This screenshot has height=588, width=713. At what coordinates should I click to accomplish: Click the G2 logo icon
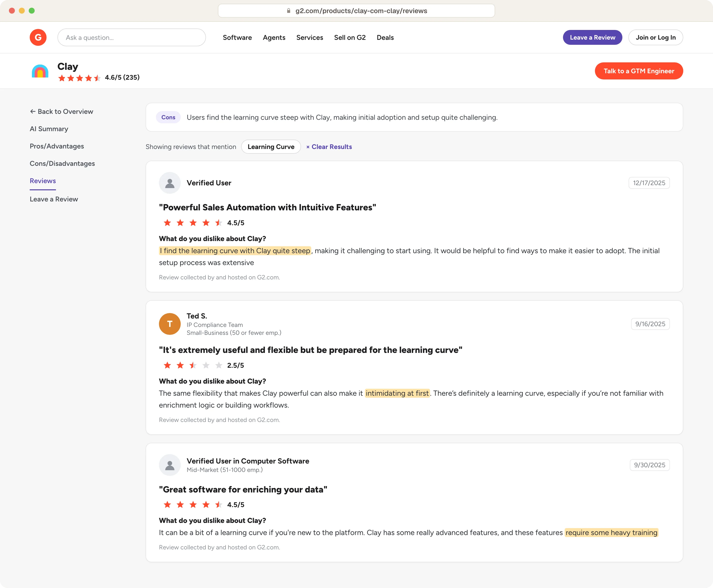(38, 37)
